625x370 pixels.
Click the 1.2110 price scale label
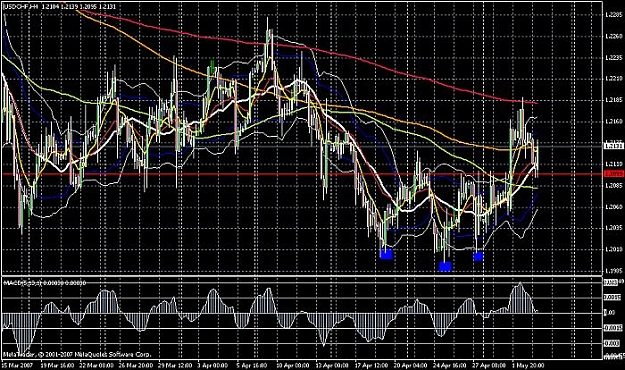(613, 164)
